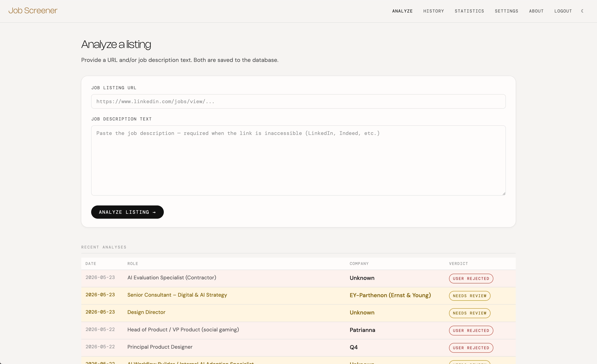Toggle dark mode with the moon icon
Viewport: 597px width, 364px height.
click(583, 11)
